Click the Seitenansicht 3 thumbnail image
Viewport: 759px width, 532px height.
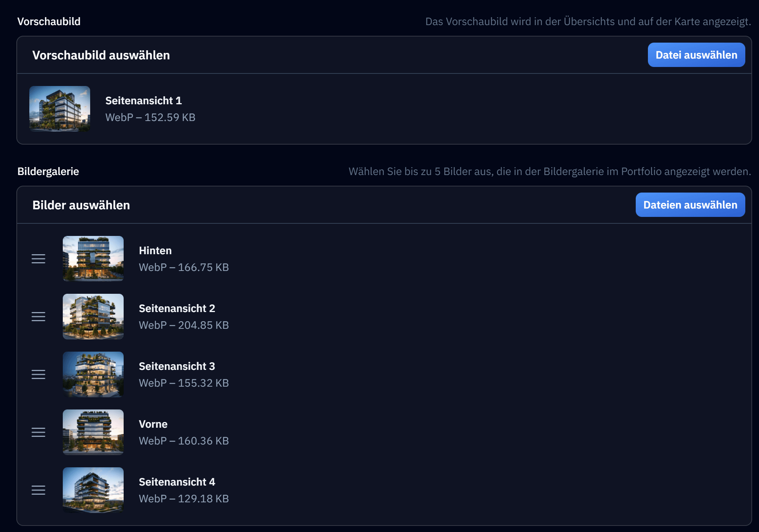pyautogui.click(x=93, y=374)
